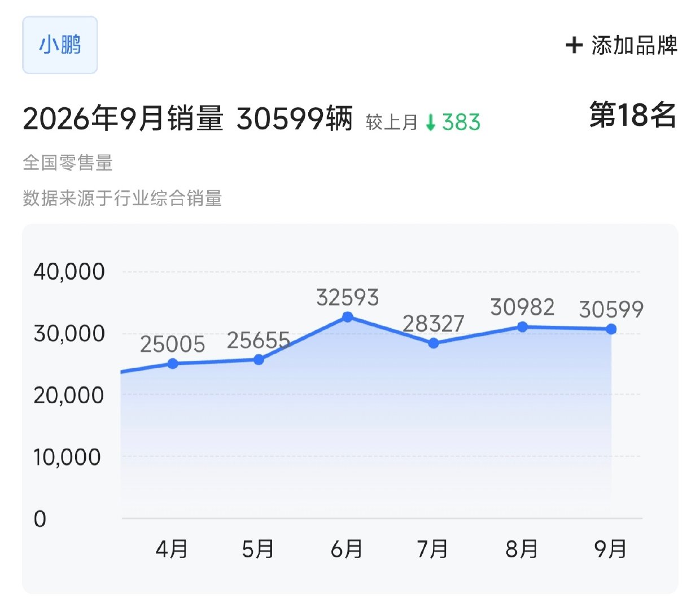Click the 20,000 y-axis label

click(69, 395)
